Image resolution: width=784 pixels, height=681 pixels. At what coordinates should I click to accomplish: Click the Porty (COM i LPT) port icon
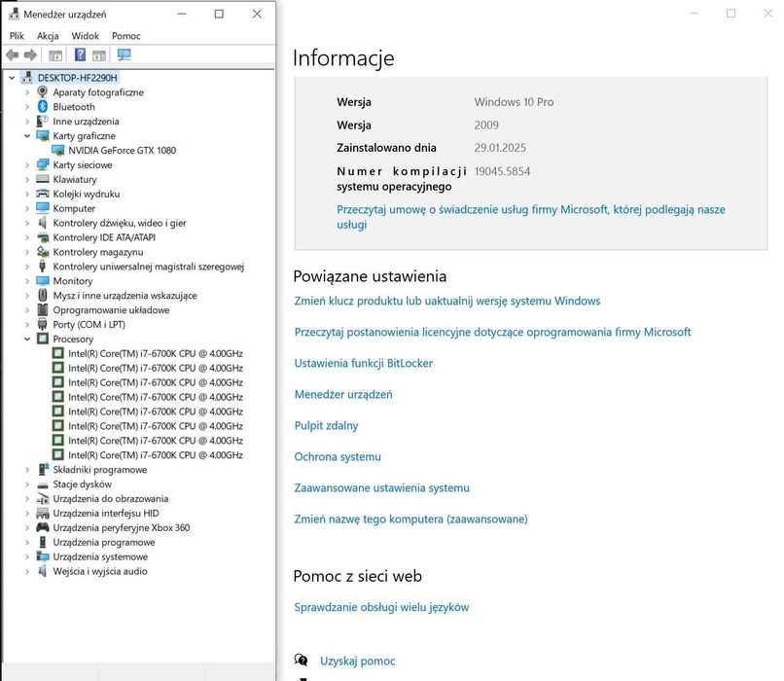pos(43,324)
